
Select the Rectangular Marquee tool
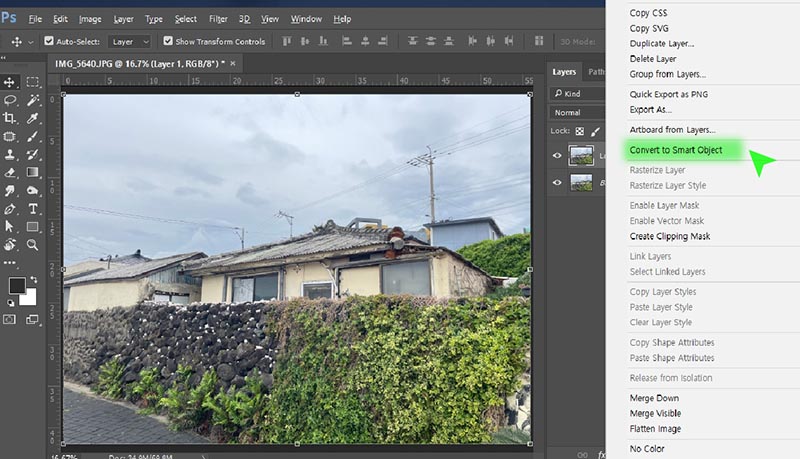[x=33, y=82]
